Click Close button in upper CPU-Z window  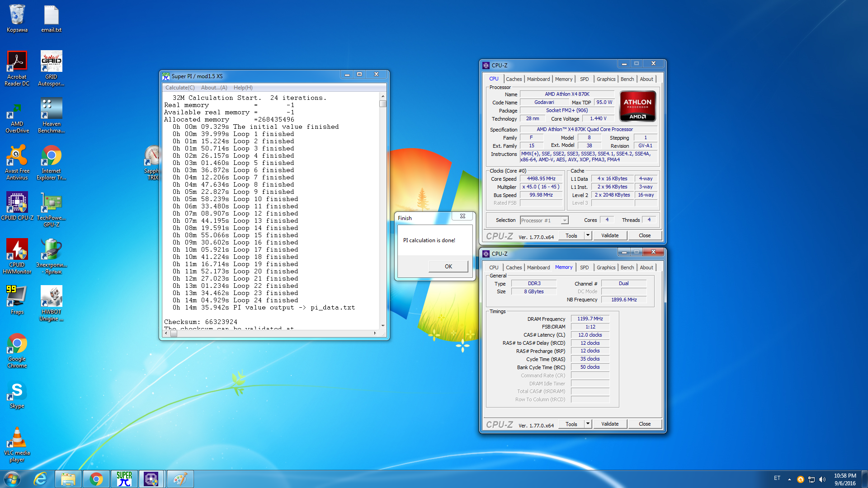[645, 235]
